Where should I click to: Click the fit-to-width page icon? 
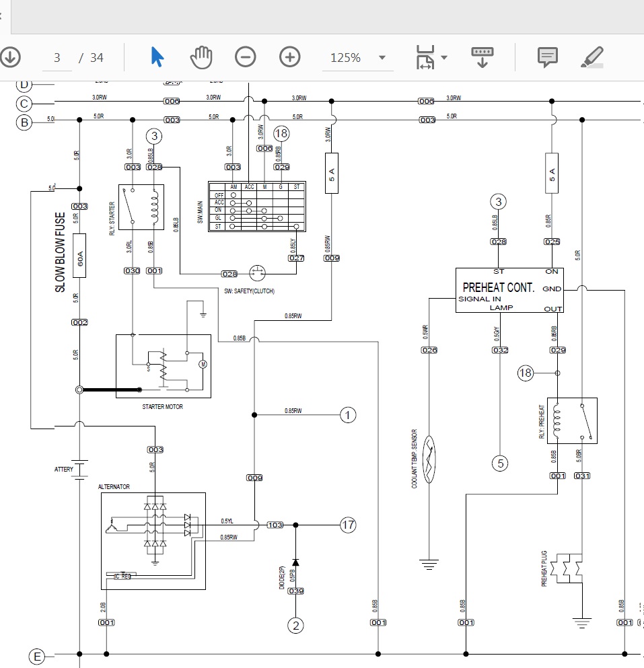[x=425, y=58]
